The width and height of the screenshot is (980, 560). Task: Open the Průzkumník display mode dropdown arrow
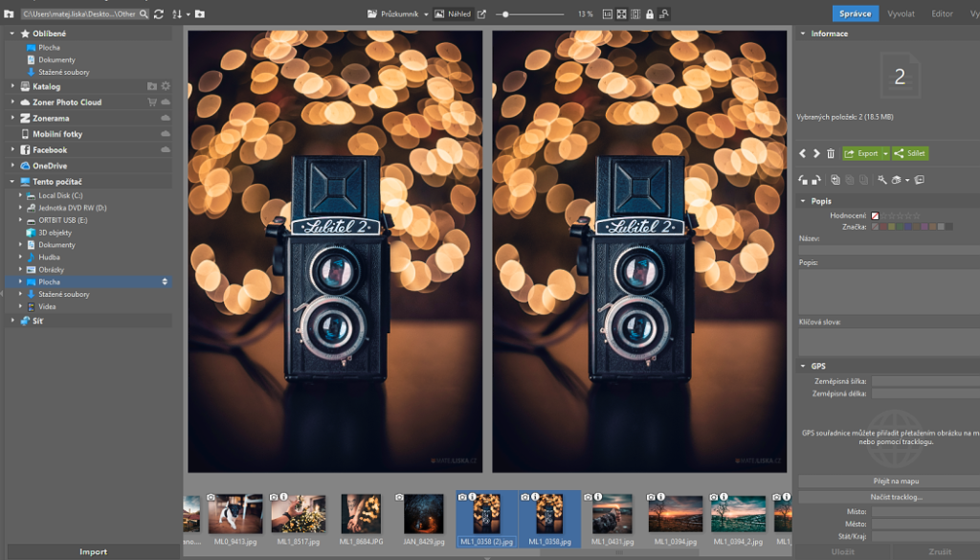point(426,13)
